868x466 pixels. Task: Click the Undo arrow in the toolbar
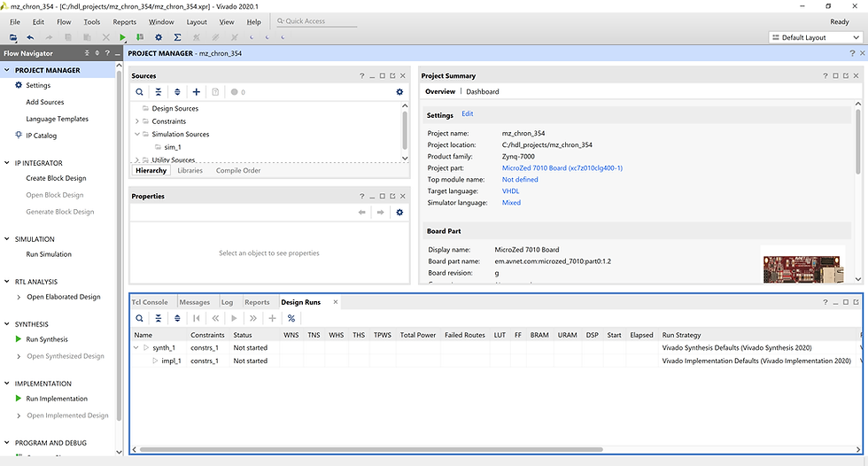click(30, 37)
